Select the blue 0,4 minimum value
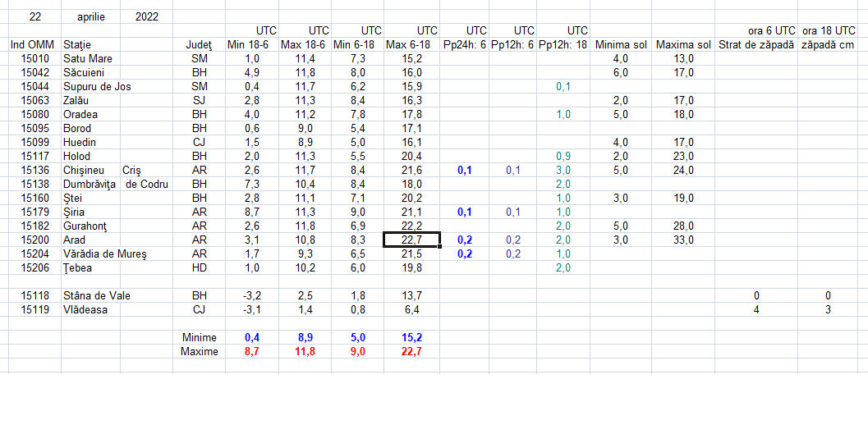 [252, 337]
